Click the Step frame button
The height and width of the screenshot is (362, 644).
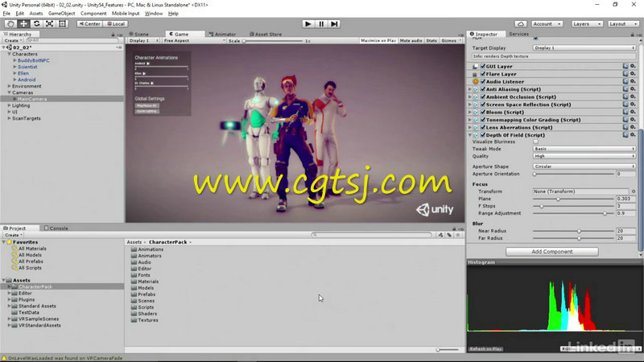point(334,24)
